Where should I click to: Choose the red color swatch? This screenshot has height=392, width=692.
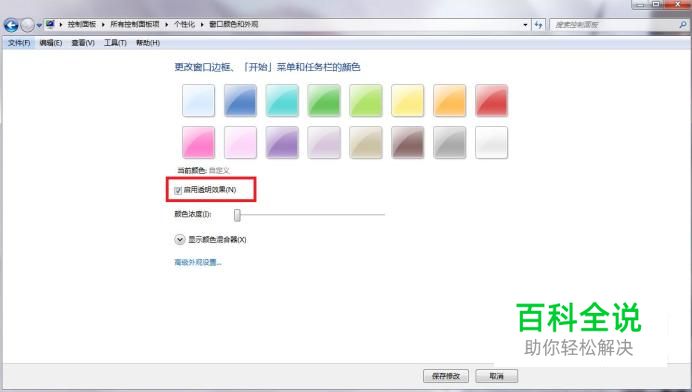coord(492,101)
